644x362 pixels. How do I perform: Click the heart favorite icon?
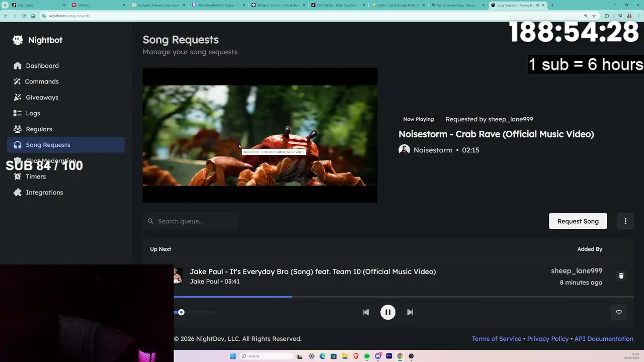[619, 312]
